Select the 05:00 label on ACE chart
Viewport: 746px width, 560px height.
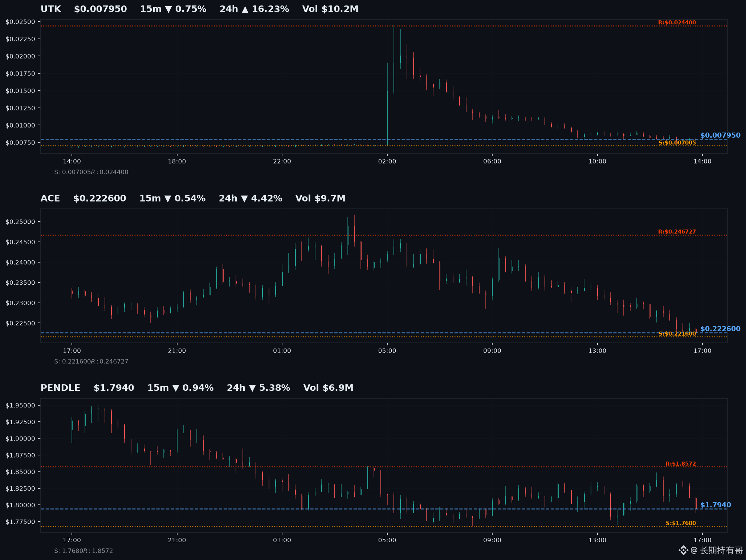[x=387, y=351]
